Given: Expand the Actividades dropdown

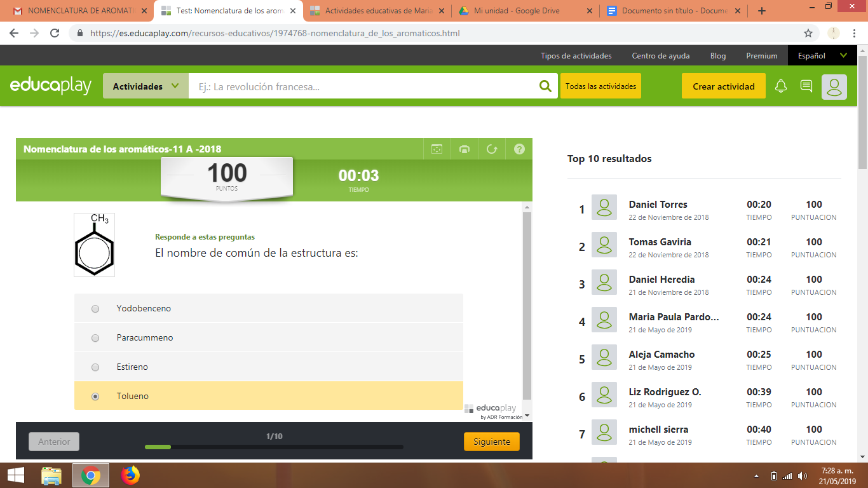Looking at the screenshot, I should pyautogui.click(x=146, y=86).
